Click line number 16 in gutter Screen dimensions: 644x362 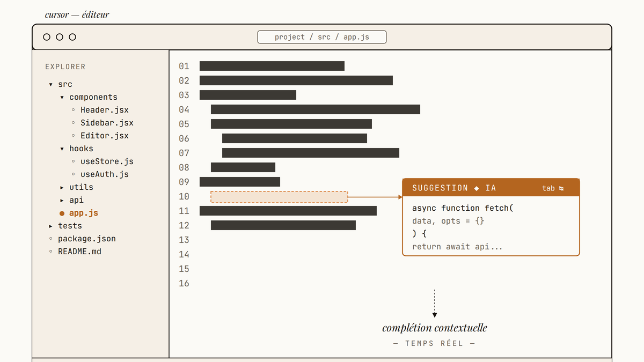coord(184,284)
